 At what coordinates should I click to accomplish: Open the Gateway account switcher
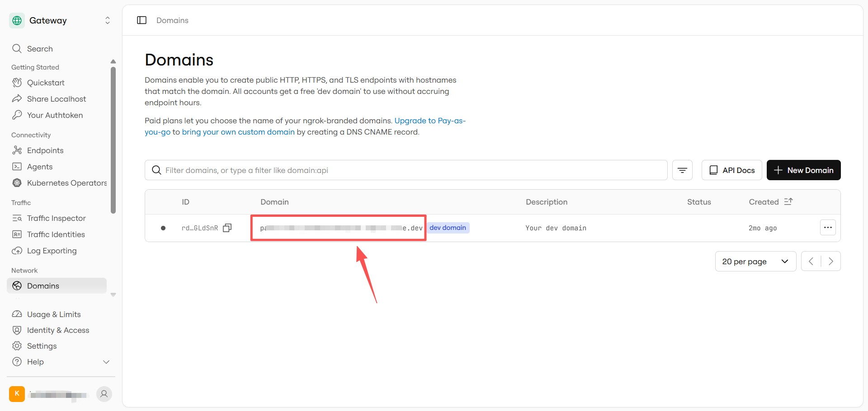point(108,20)
